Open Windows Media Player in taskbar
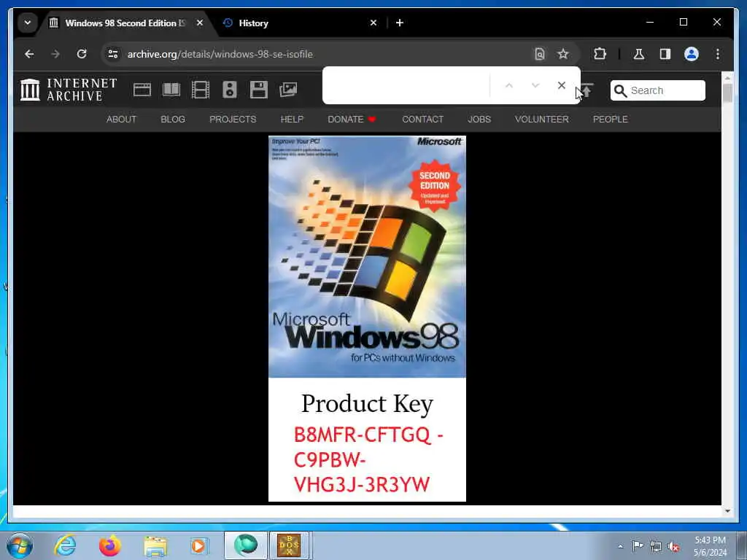Viewport: 747px width, 560px height. [x=198, y=545]
